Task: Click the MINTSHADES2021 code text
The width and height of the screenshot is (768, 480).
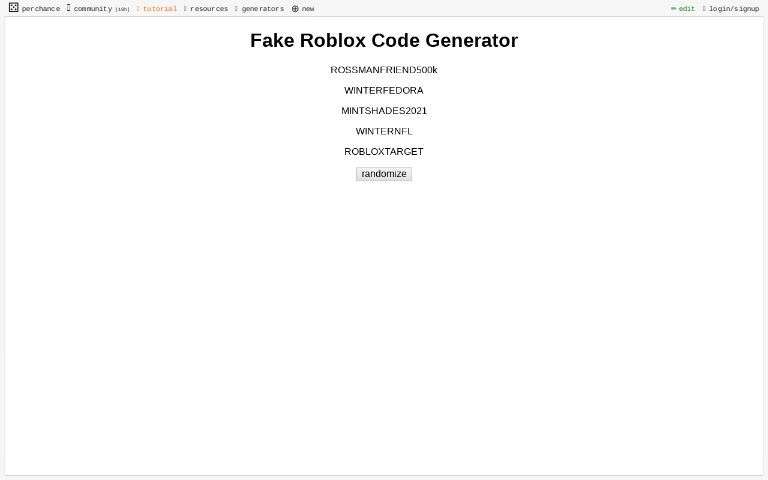Action: 384,111
